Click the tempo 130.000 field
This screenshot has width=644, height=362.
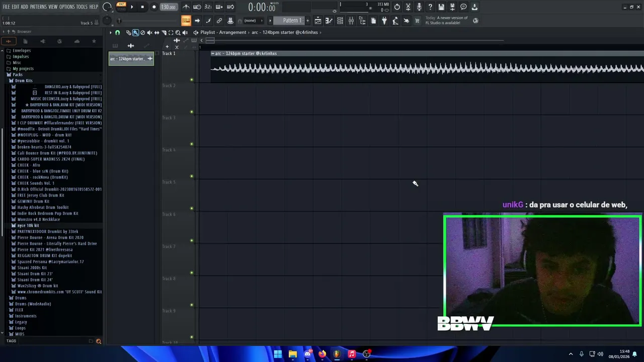coord(168,7)
